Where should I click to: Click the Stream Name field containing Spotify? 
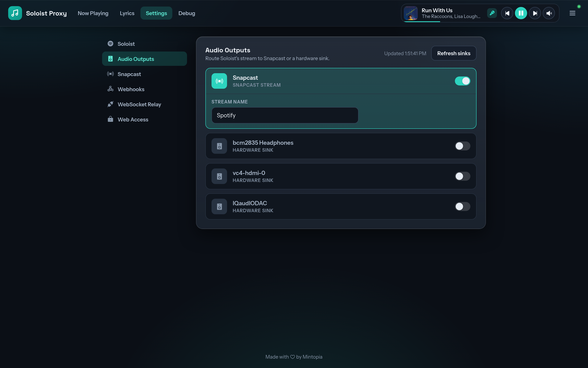(285, 115)
